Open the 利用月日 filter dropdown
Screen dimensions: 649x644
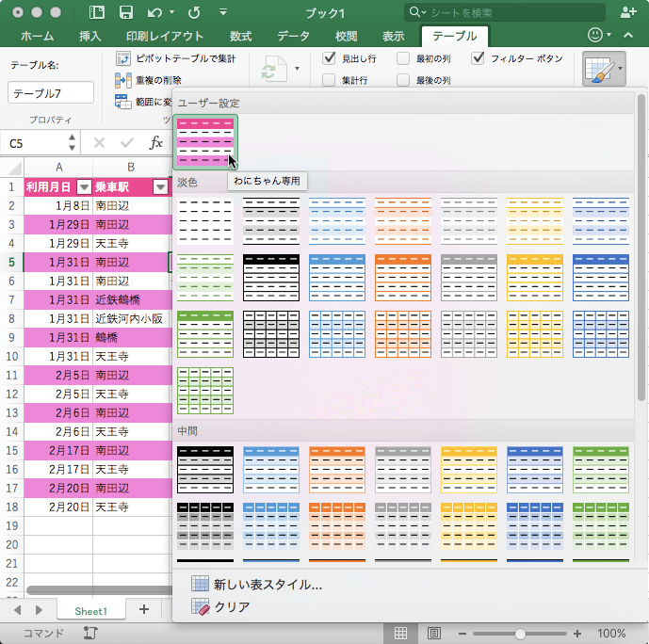tap(84, 186)
